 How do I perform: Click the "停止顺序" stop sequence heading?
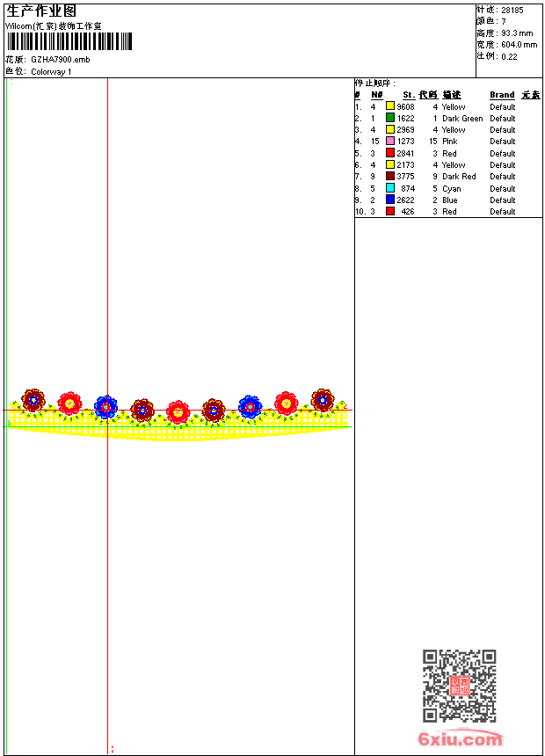click(374, 83)
